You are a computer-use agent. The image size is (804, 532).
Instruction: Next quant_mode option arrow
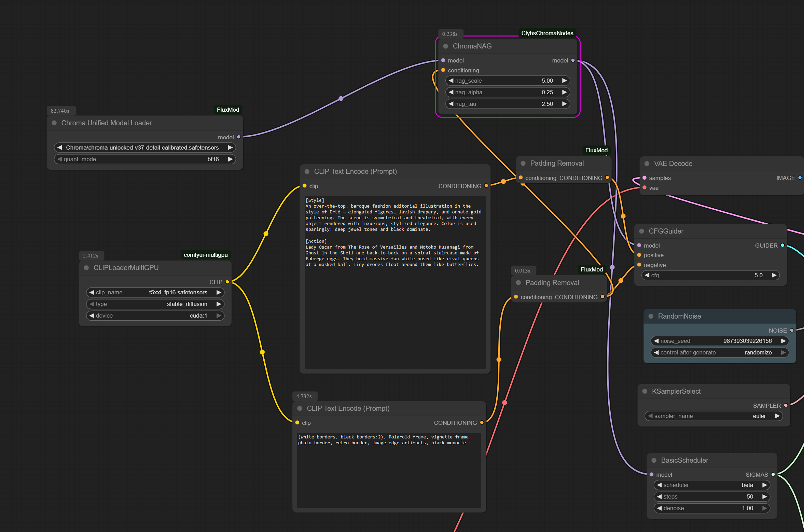(x=230, y=159)
